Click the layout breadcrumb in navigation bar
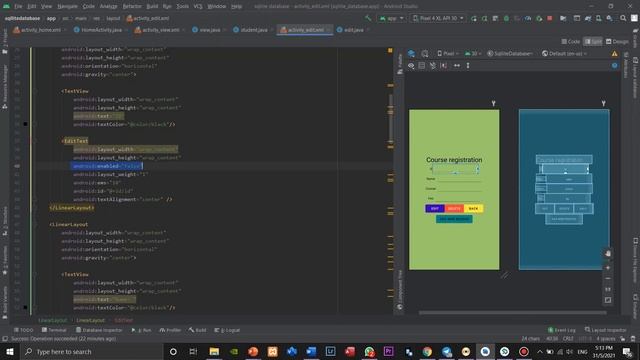Viewport: 640px width, 360px height. tap(113, 18)
